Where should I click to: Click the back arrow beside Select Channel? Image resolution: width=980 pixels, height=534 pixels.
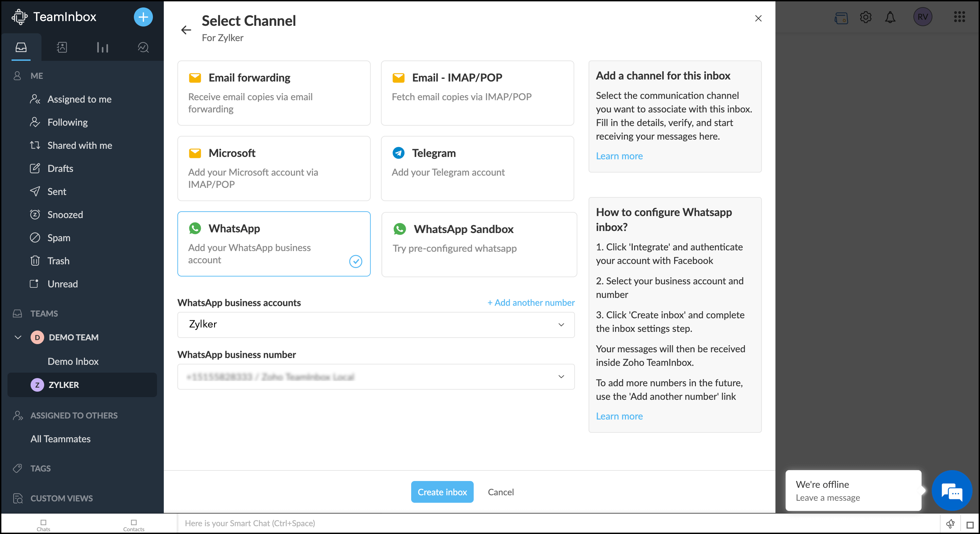(186, 30)
